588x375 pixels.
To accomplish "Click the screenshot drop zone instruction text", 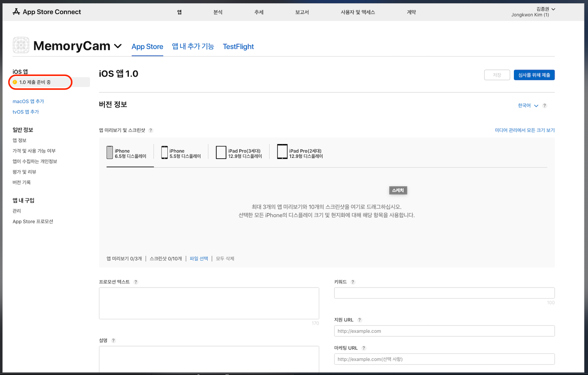I will point(327,211).
